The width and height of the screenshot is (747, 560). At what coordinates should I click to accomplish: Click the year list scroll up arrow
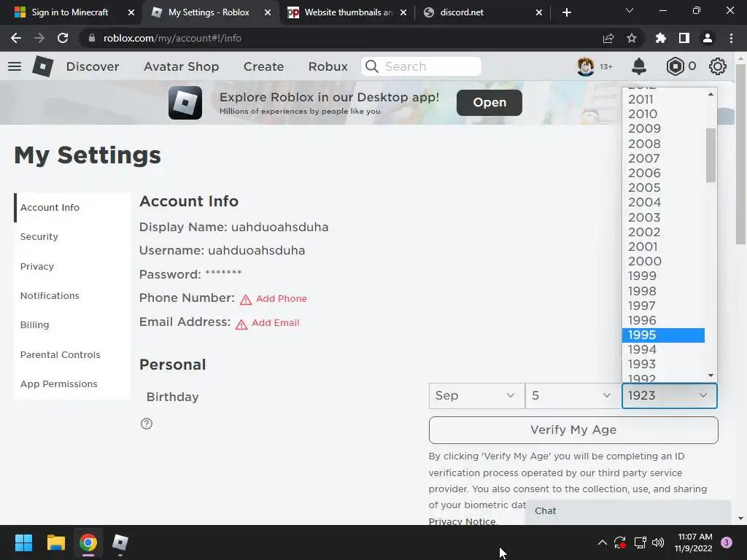coord(711,94)
